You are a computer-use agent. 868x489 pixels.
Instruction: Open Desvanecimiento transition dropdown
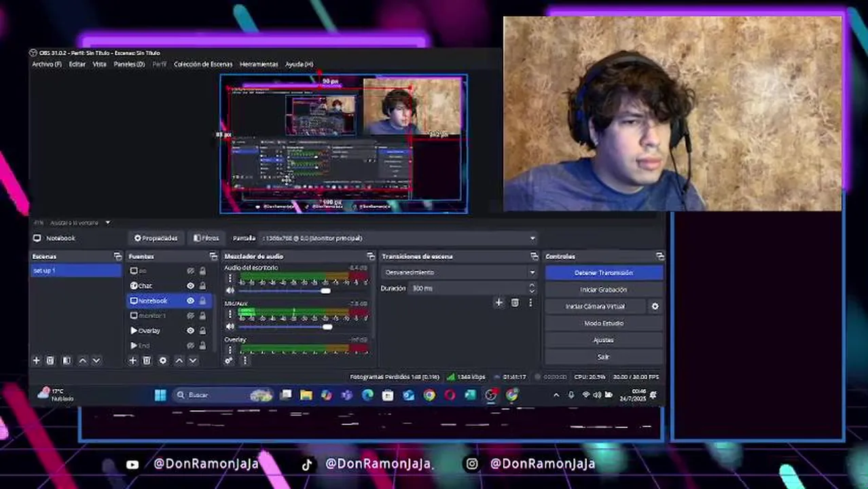458,272
